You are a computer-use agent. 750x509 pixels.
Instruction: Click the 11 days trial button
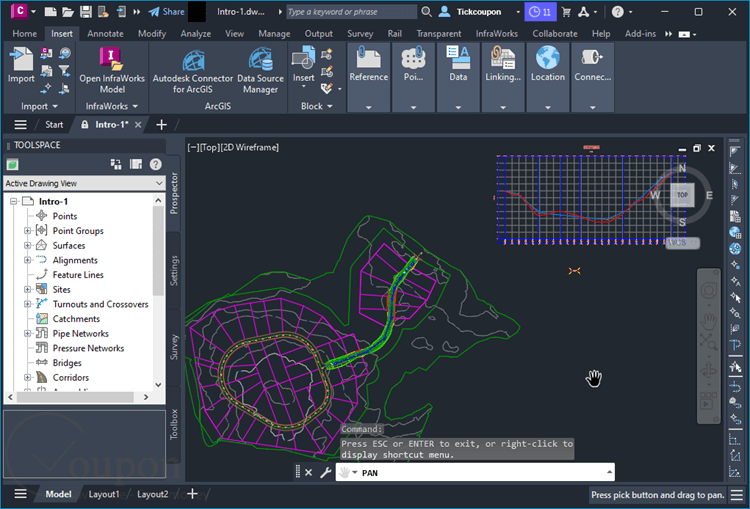pyautogui.click(x=540, y=12)
